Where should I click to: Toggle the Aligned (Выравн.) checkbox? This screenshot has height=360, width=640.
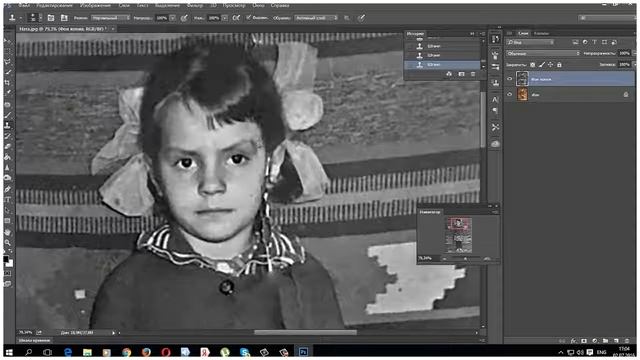click(x=248, y=18)
